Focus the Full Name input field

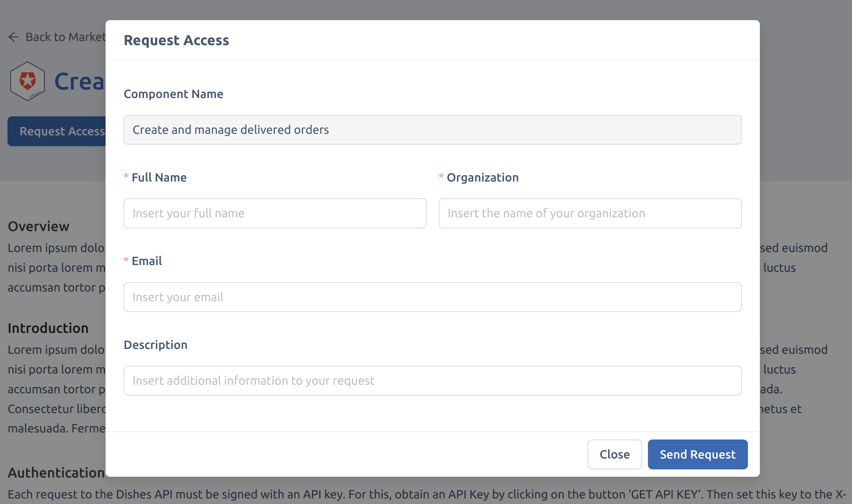tap(275, 213)
